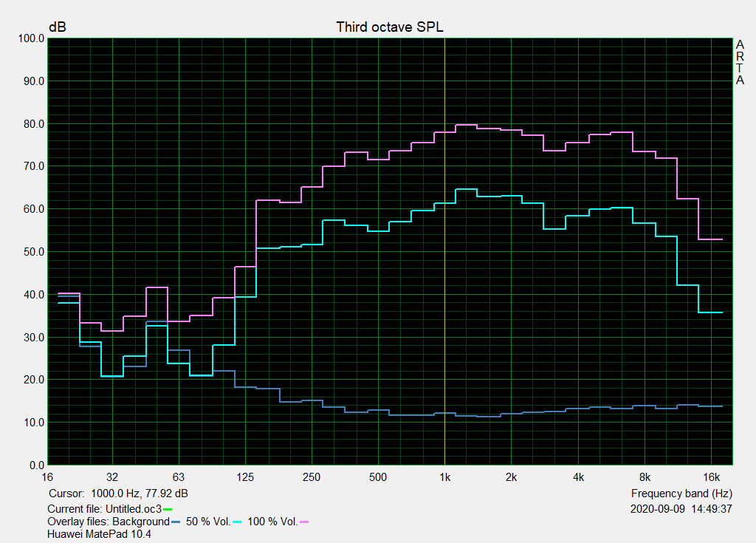Click the '70.0' y-axis value
Image resolution: width=756 pixels, height=543 pixels.
[34, 166]
